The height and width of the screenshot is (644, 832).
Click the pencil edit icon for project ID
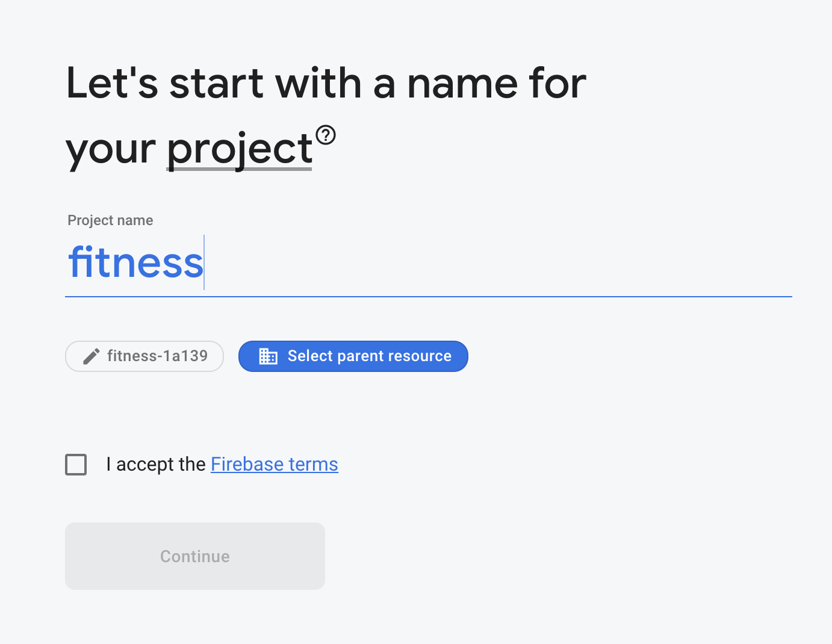(91, 356)
